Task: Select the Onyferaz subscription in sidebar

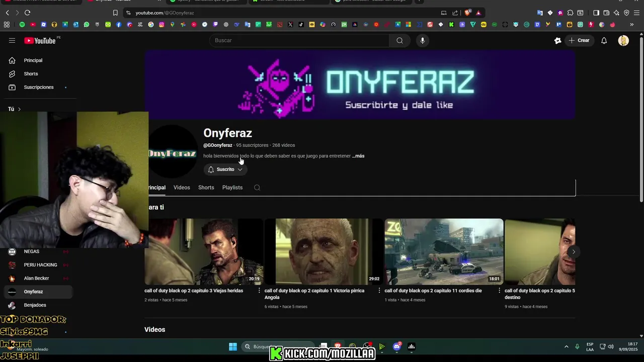Action: [x=38, y=292]
